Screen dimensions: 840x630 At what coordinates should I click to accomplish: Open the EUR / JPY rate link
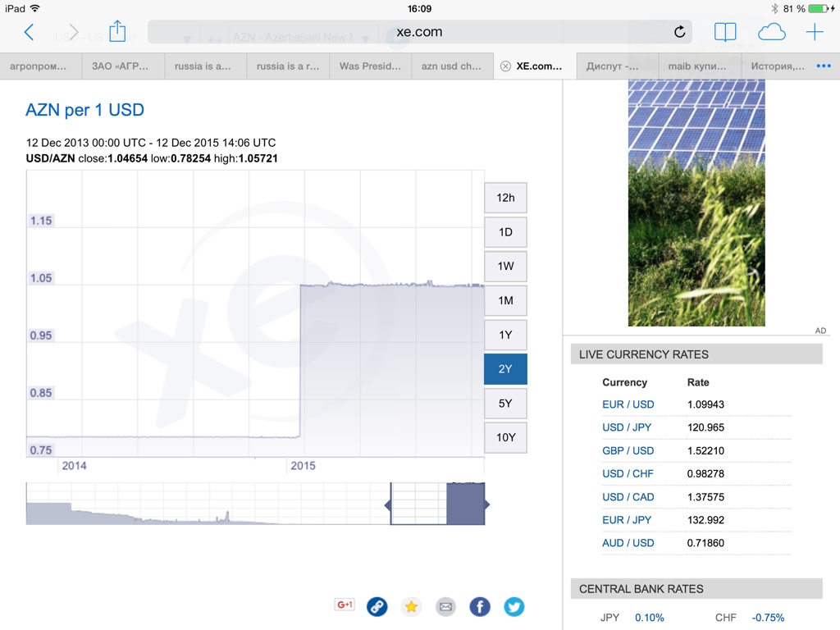coord(627,519)
